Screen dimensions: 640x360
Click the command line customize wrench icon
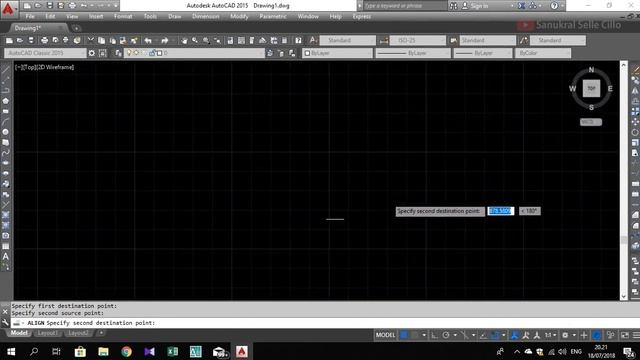[x=5, y=322]
